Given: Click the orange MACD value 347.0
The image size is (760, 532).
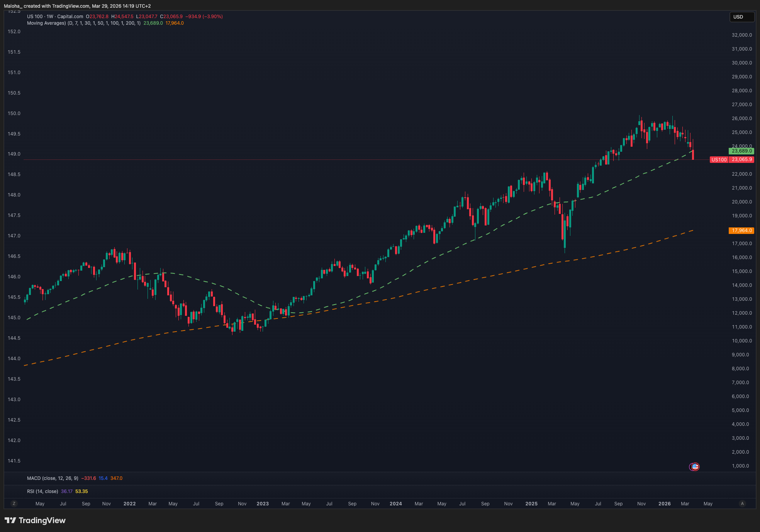Looking at the screenshot, I should click(x=116, y=478).
